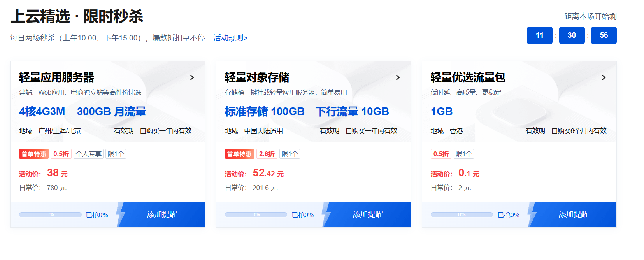644x260 pixels.
Task: Open the 轻量优选流量包 title
Action: coord(468,77)
